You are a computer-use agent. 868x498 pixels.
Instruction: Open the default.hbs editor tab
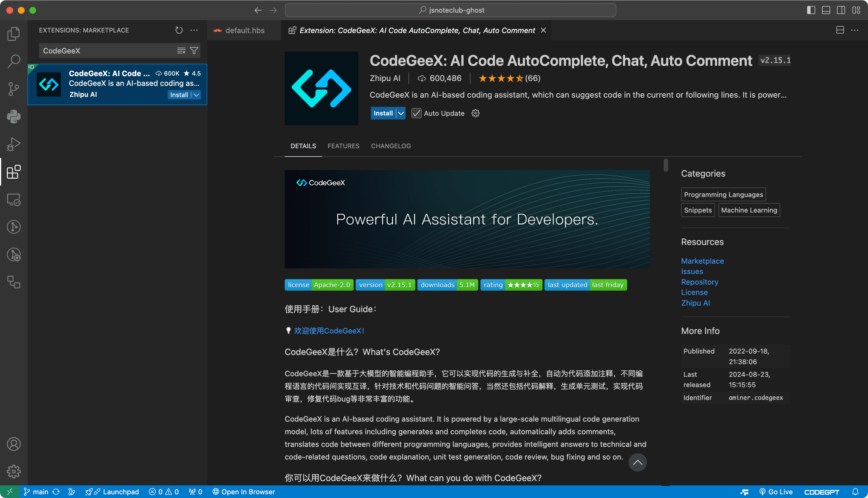click(x=244, y=30)
